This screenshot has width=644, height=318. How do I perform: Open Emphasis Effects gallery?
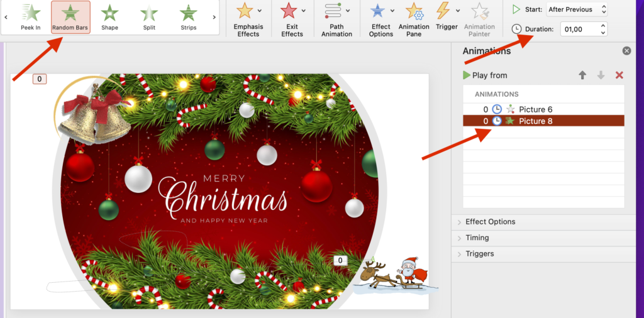[x=248, y=19]
